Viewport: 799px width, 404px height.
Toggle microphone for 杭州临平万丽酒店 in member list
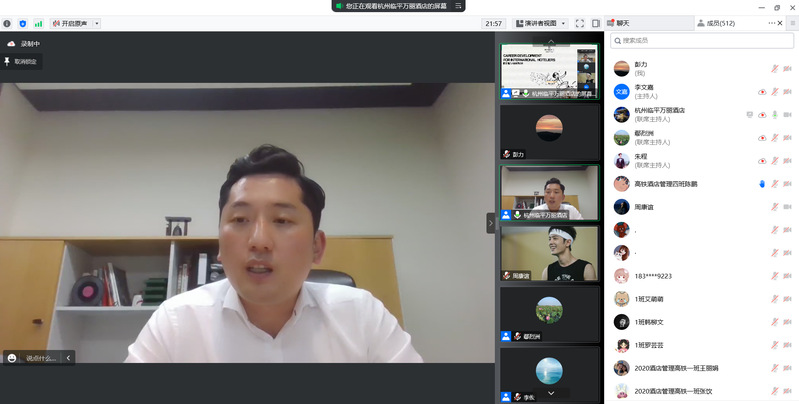[x=775, y=114]
